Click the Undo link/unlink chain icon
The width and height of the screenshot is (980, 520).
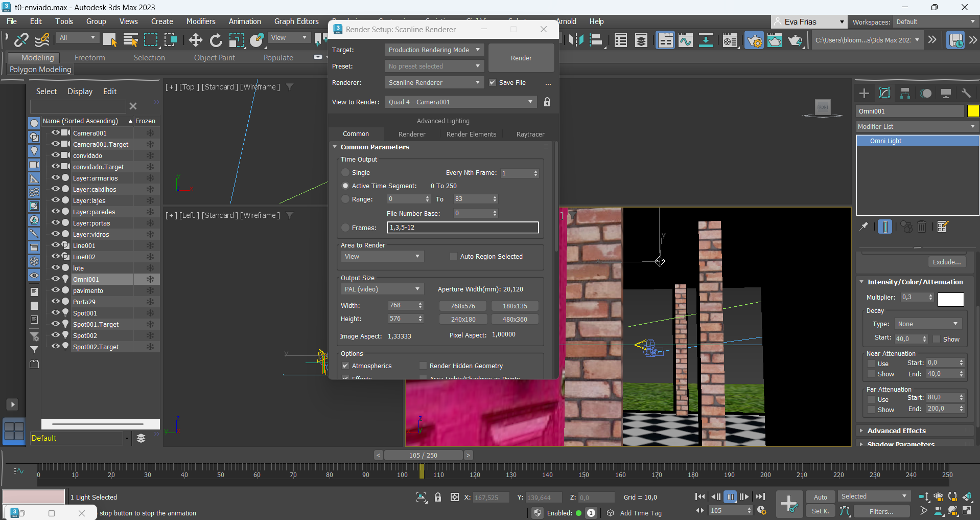[21, 40]
